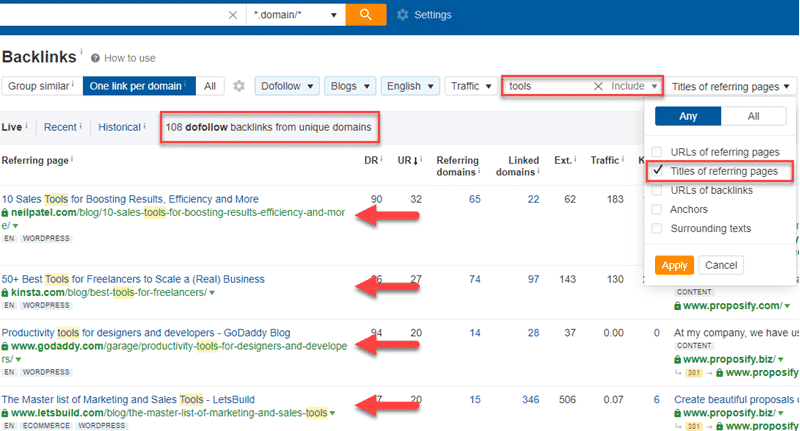Click the orange search magnifier button
The height and width of the screenshot is (431, 800).
(x=366, y=14)
